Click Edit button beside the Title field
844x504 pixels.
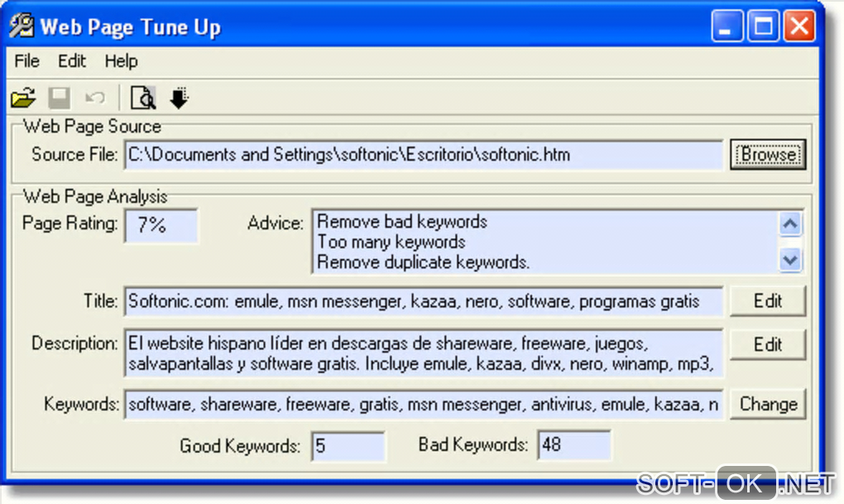coord(768,301)
